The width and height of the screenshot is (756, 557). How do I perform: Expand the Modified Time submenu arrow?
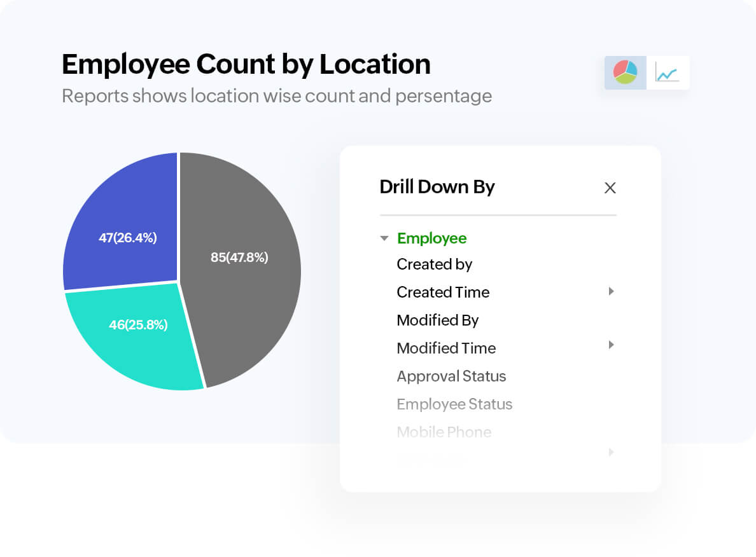(611, 345)
